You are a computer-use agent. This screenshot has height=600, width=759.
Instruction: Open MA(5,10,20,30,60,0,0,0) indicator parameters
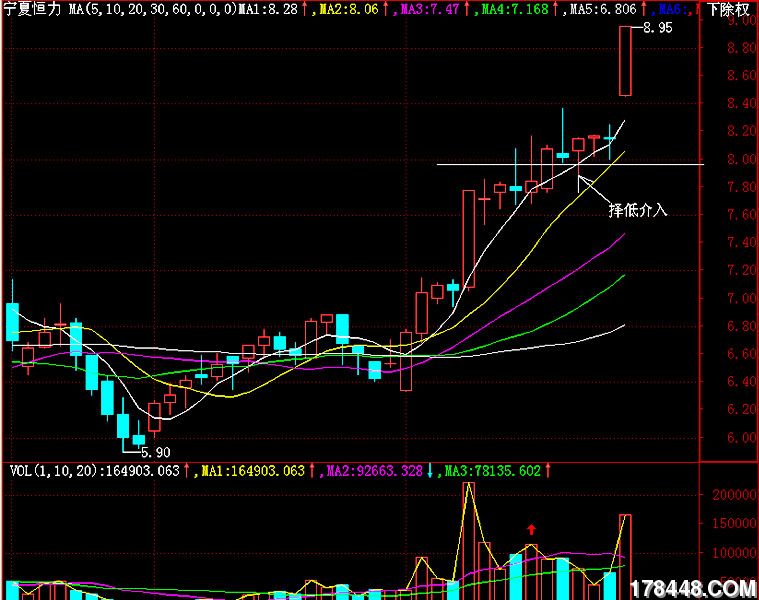pyautogui.click(x=153, y=9)
